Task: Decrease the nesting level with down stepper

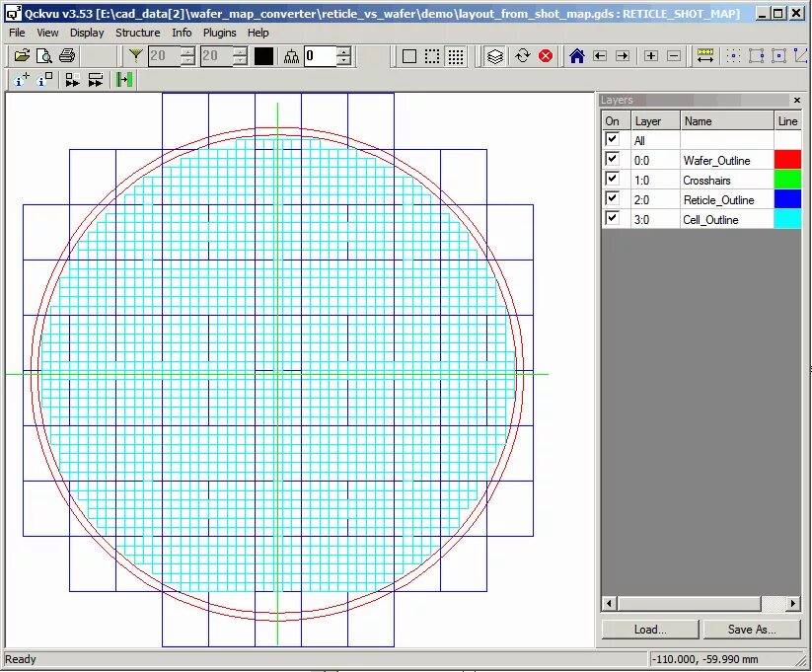Action: click(x=344, y=60)
